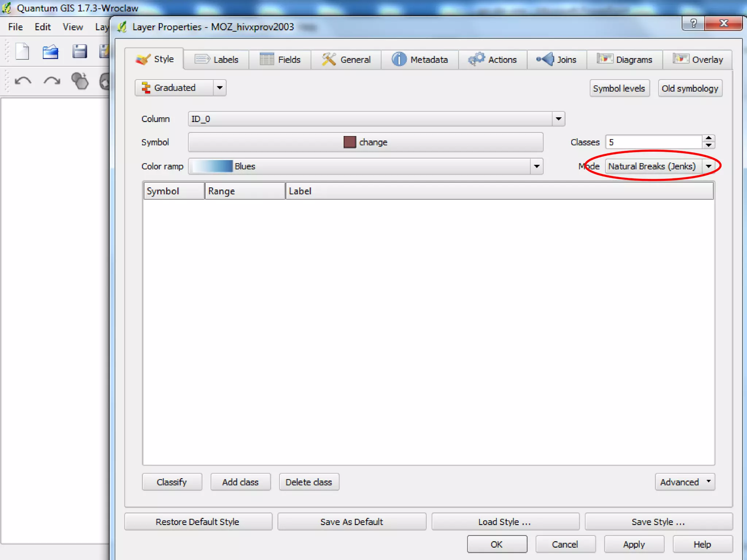Click the Redo arrow icon
This screenshot has height=560, width=747.
(52, 81)
